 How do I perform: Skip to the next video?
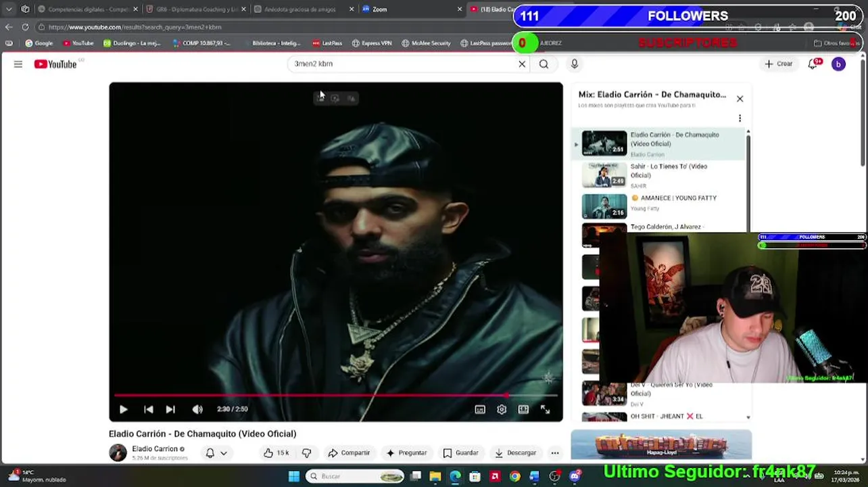(170, 409)
